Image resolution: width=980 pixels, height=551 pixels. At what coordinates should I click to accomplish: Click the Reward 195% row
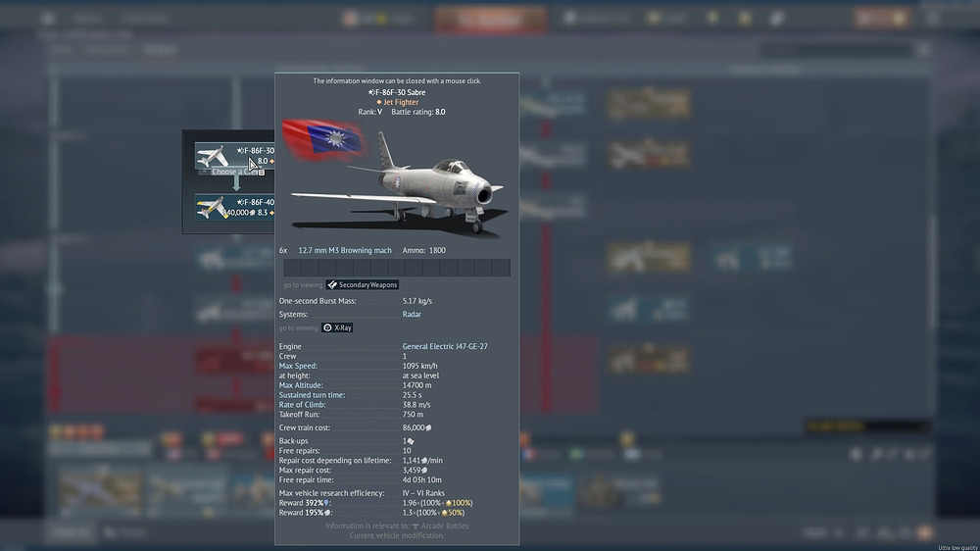coord(371,513)
